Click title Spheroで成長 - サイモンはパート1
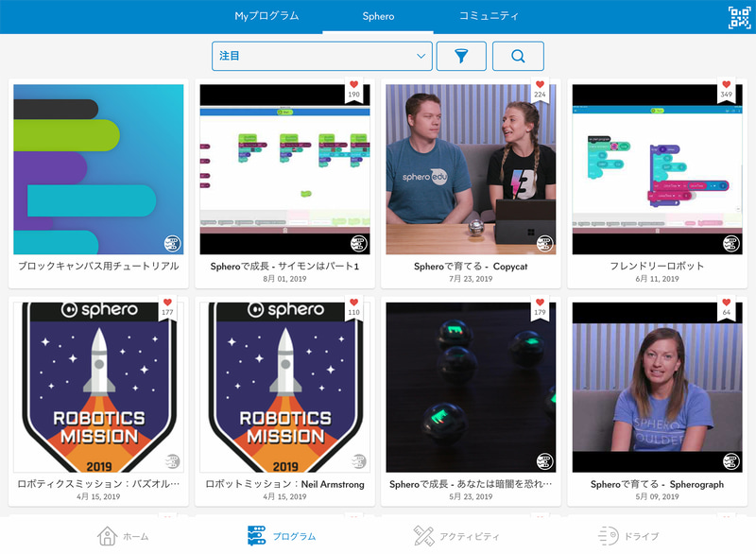756x554 pixels. [x=285, y=267]
